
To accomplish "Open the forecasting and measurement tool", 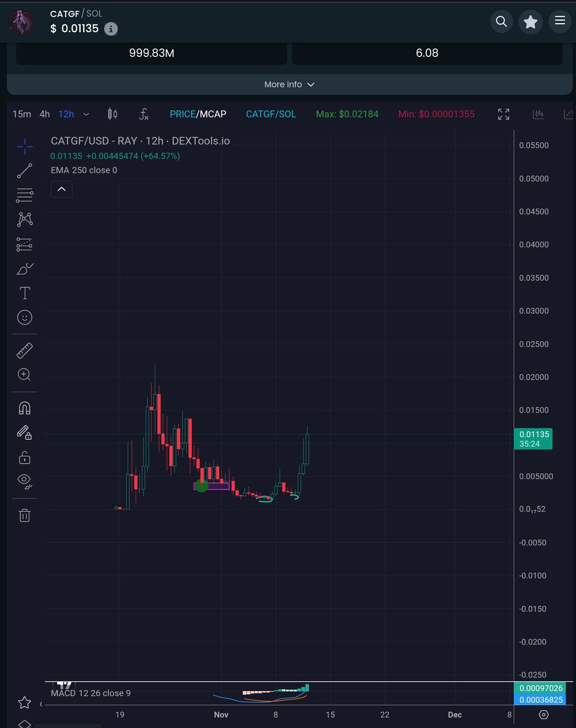I will coord(25,244).
